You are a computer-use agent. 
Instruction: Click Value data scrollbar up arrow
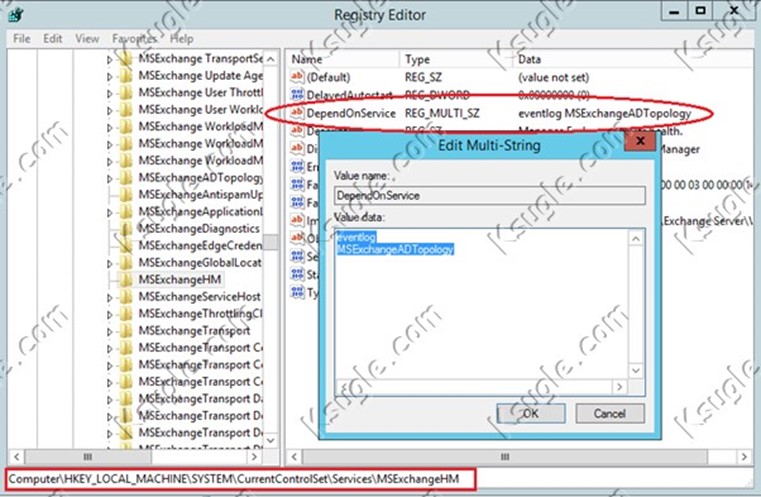click(x=636, y=238)
